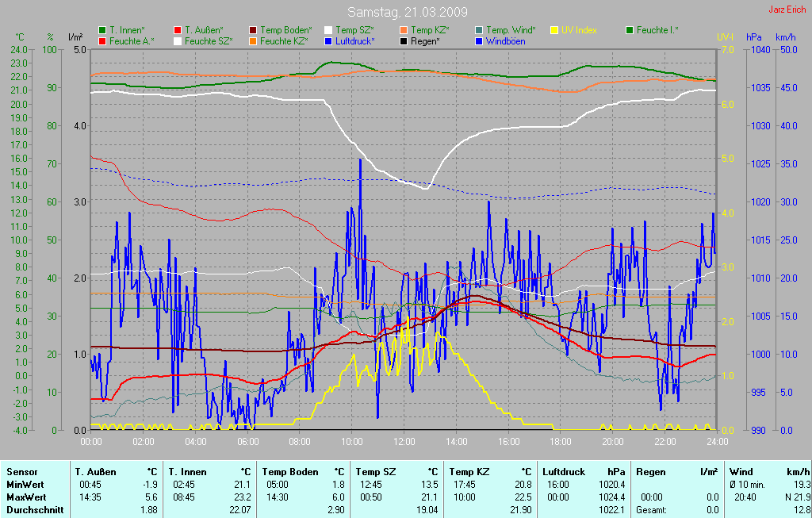Image resolution: width=812 pixels, height=518 pixels.
Task: Select the Windböen legend label
Action: coord(506,41)
